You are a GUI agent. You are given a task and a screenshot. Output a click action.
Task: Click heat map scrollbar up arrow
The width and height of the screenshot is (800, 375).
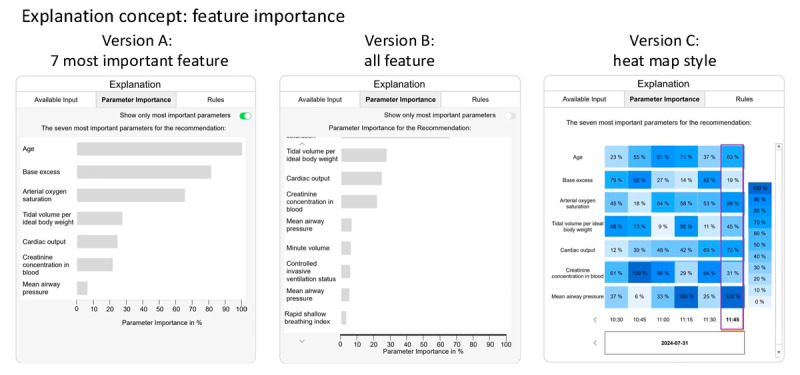[779, 146]
